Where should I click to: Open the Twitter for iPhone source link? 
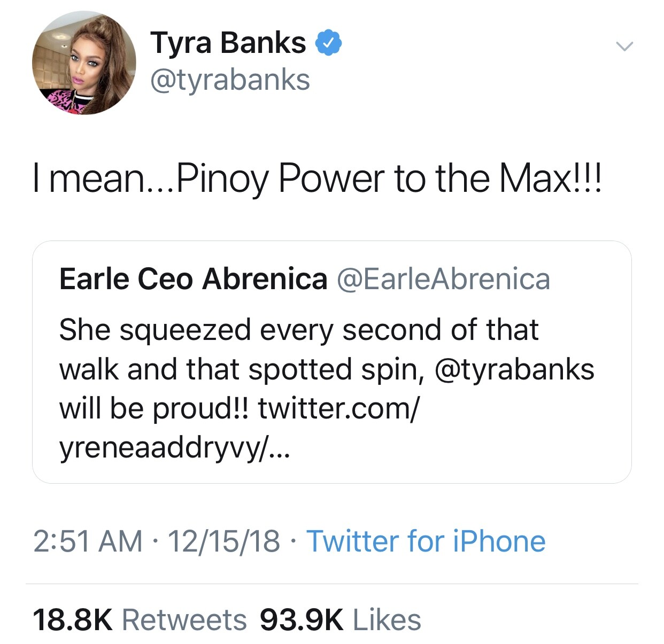[426, 541]
